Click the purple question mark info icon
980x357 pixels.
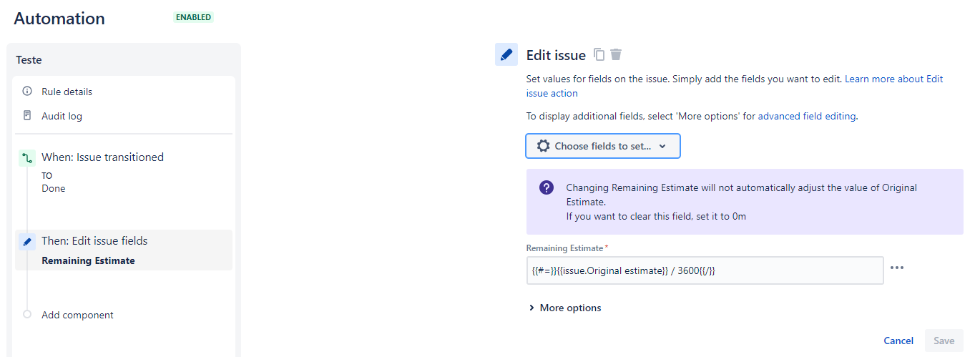[547, 188]
